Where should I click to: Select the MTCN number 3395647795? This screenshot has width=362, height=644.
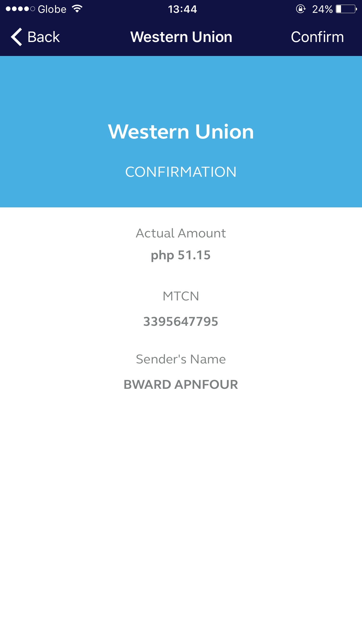pyautogui.click(x=181, y=322)
